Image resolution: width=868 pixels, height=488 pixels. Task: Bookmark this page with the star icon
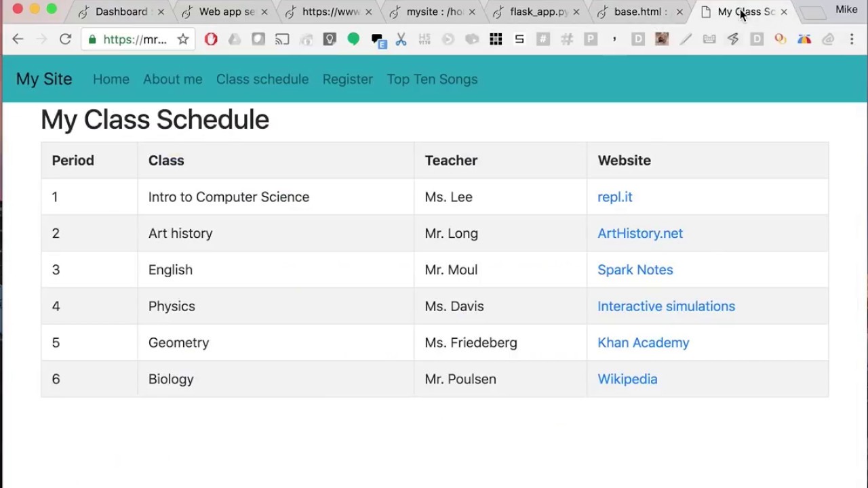coord(183,39)
